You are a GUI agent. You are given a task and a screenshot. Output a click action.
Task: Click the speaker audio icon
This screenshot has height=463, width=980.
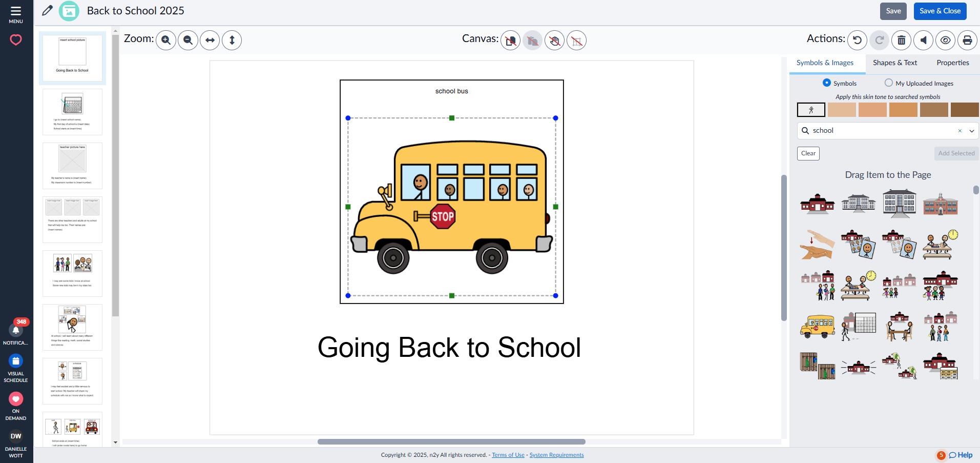point(924,40)
